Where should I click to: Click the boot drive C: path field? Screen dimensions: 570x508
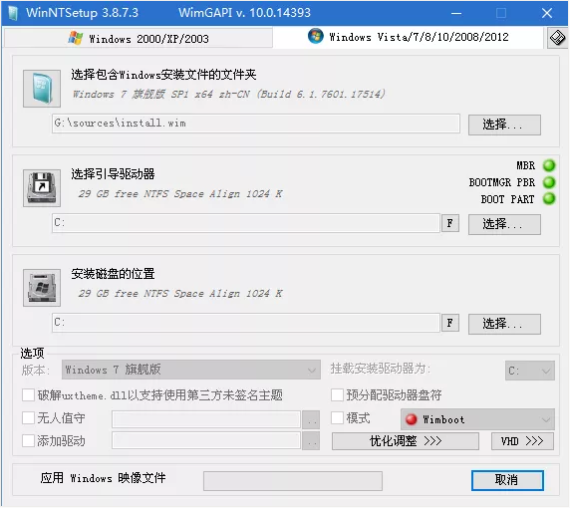246,223
